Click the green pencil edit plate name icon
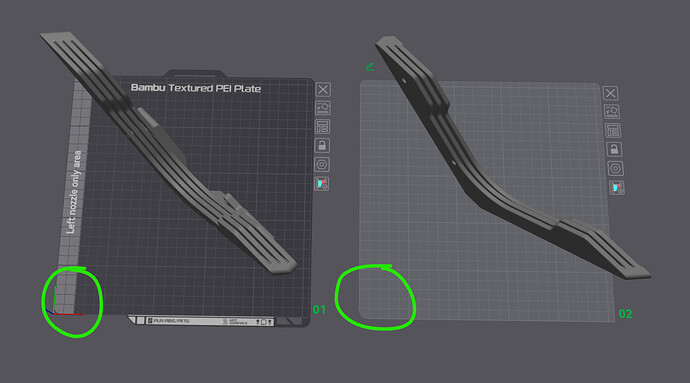 tap(370, 67)
